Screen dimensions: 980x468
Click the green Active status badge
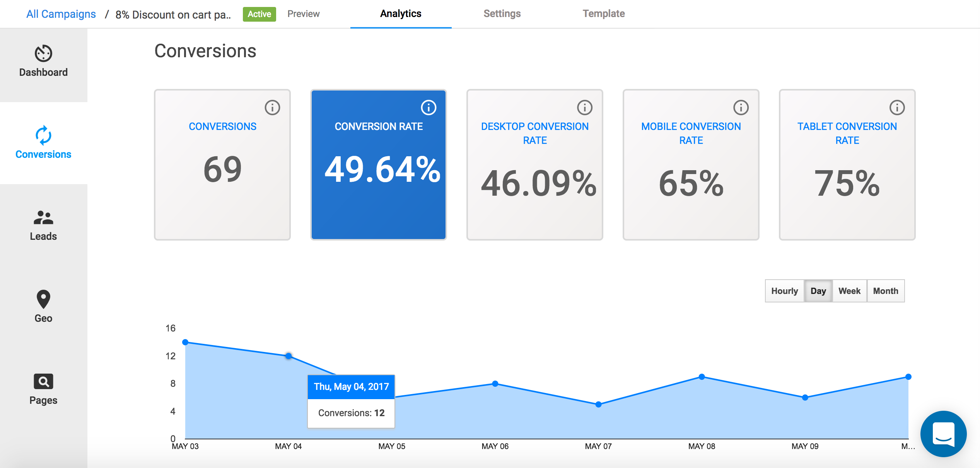click(x=259, y=14)
